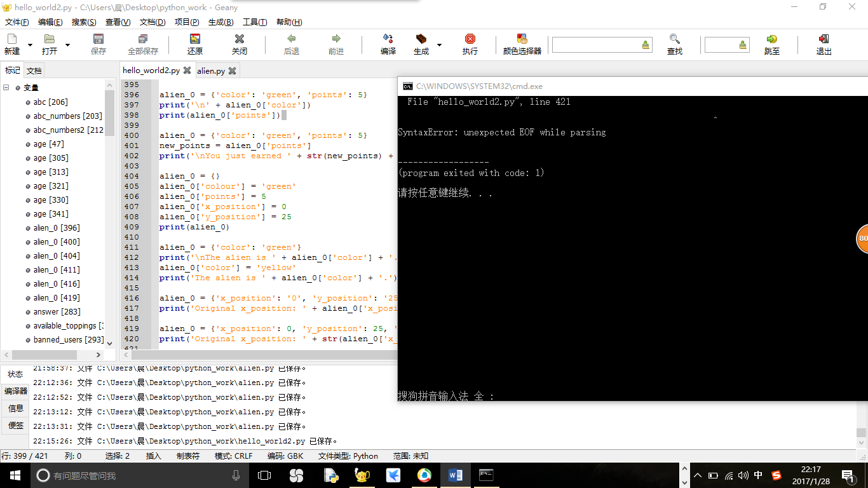This screenshot has width=868, height=488.
Task: Create a new file with 新建 icon
Action: (11, 44)
